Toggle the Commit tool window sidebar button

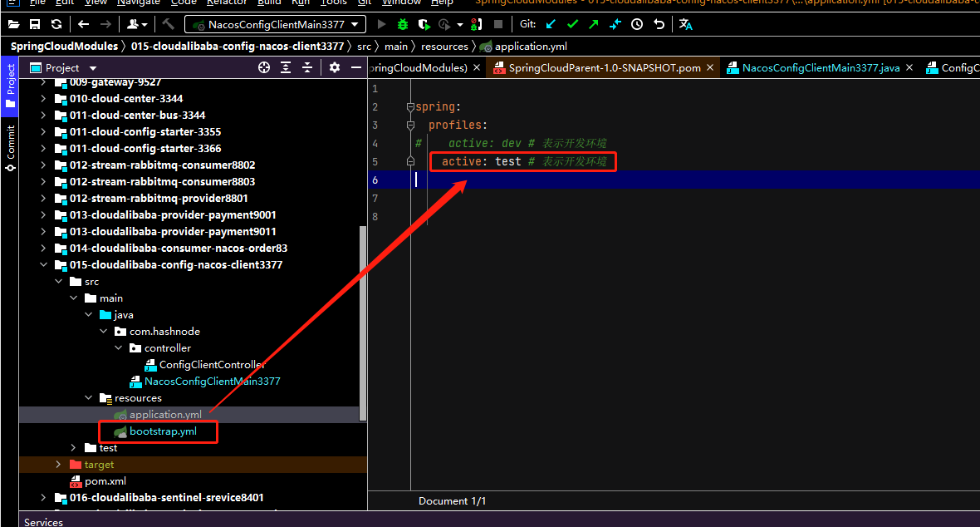click(10, 148)
